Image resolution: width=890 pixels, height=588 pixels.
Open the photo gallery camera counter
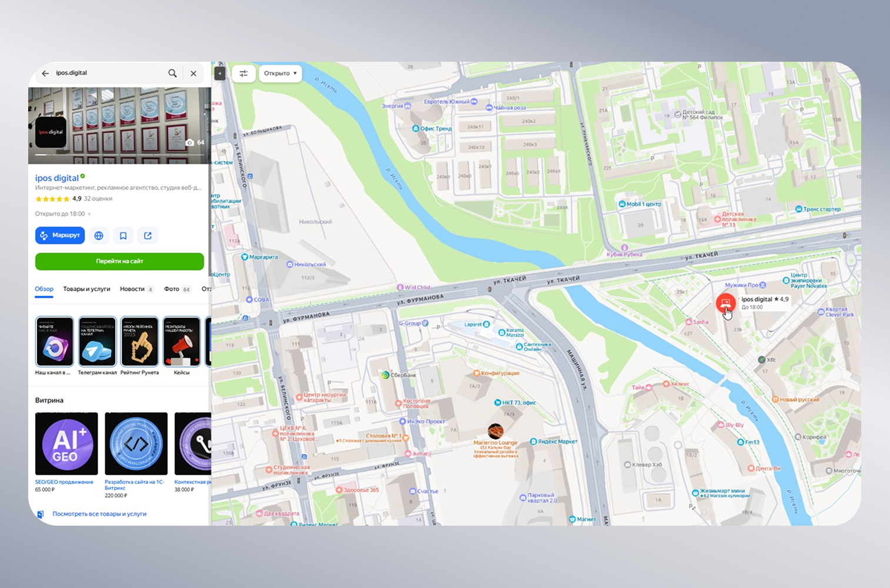click(x=195, y=143)
